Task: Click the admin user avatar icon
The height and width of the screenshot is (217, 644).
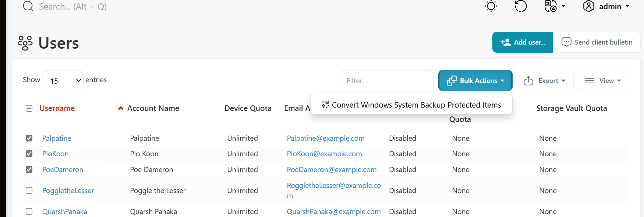Action: pyautogui.click(x=589, y=6)
